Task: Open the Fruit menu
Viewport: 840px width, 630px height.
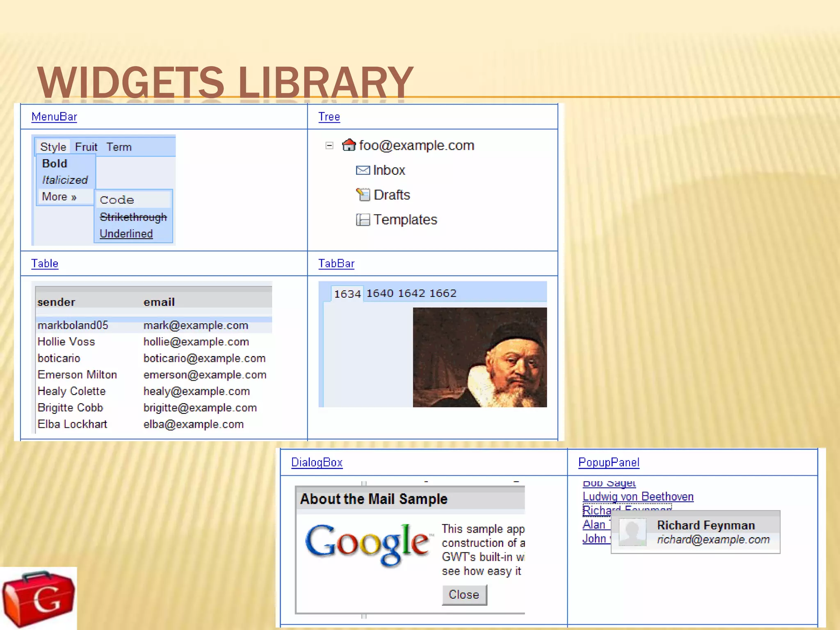Action: (x=86, y=147)
